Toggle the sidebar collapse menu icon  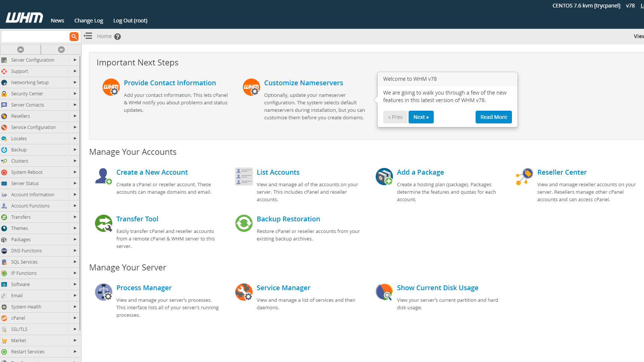tap(88, 36)
